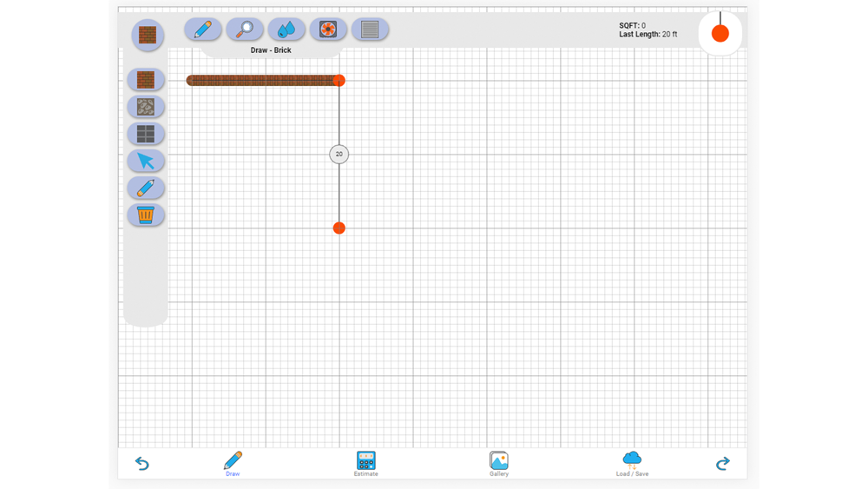
Task: Choose the dark paver tile material
Action: coord(146,134)
